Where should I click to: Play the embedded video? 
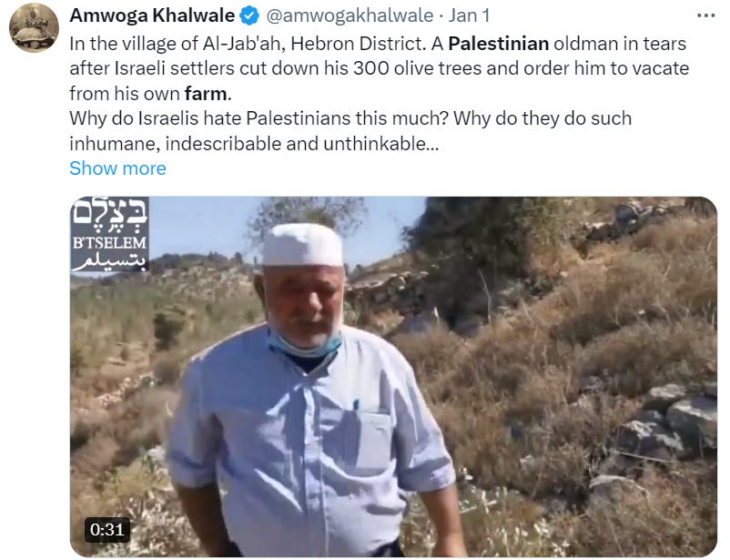pyautogui.click(x=393, y=376)
